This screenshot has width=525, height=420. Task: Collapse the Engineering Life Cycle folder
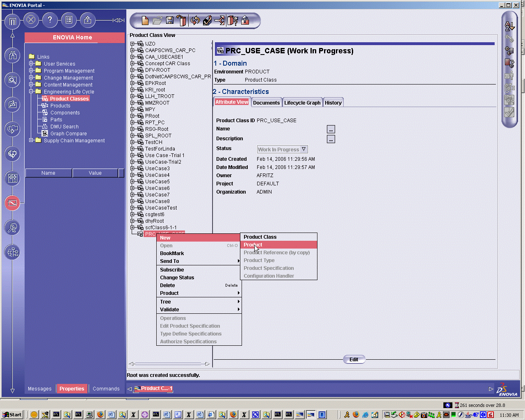32,91
